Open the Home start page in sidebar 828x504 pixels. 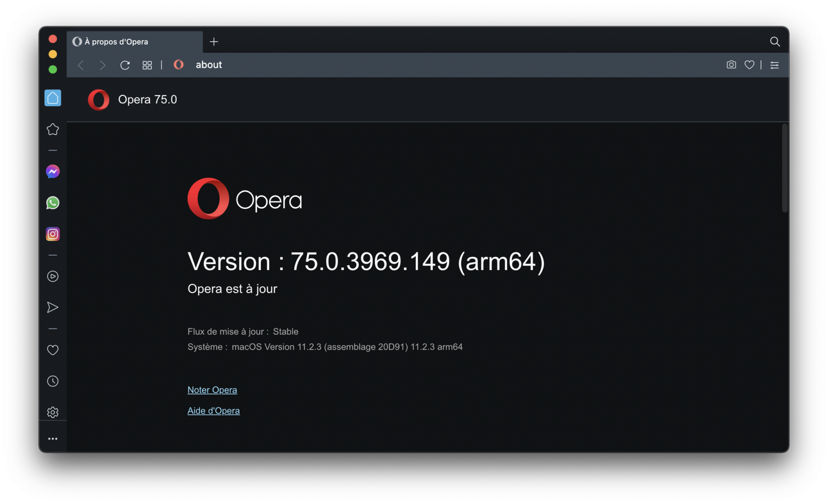tap(53, 98)
